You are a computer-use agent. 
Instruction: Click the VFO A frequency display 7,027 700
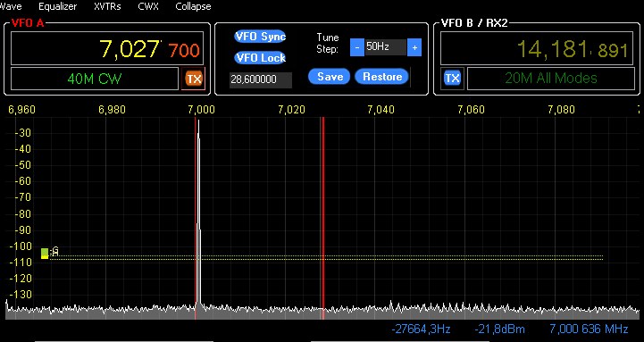(x=107, y=48)
